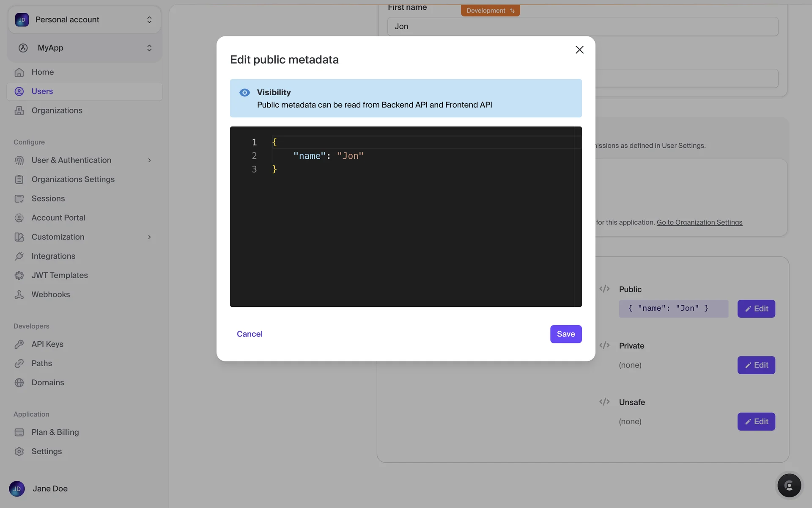Open the MyApp application selector
812x508 pixels.
(x=85, y=48)
